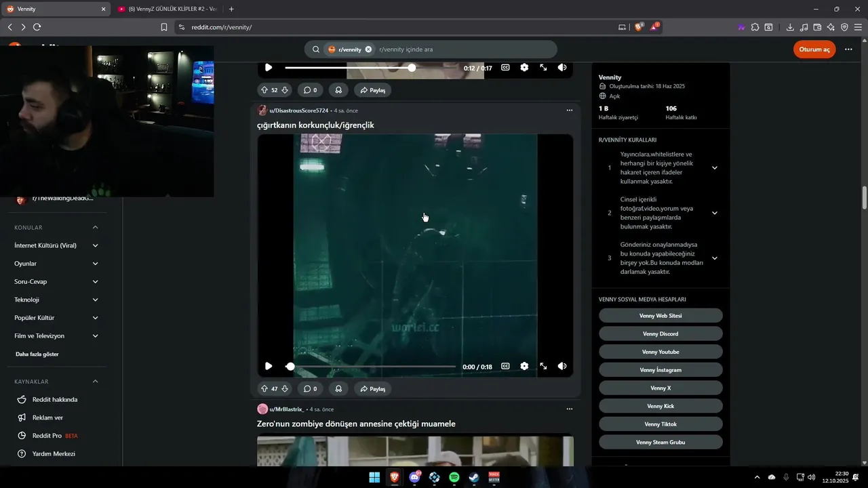Downvote the çığırtkanın korkunçluk post

pos(285,389)
